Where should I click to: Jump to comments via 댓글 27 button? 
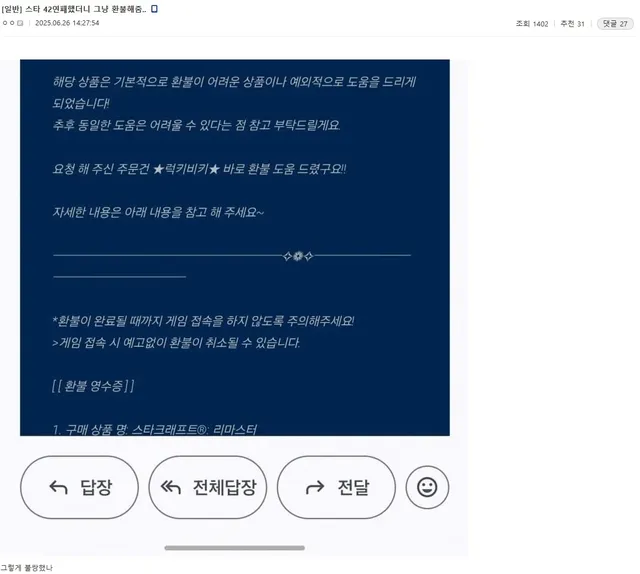615,24
